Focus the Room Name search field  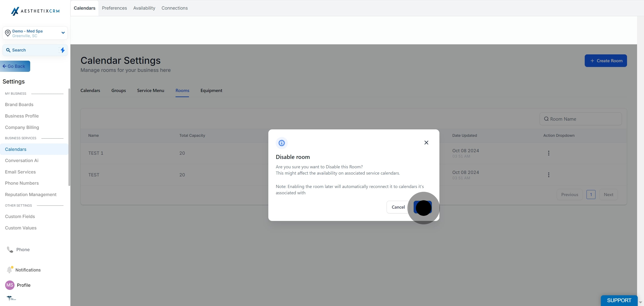(580, 119)
